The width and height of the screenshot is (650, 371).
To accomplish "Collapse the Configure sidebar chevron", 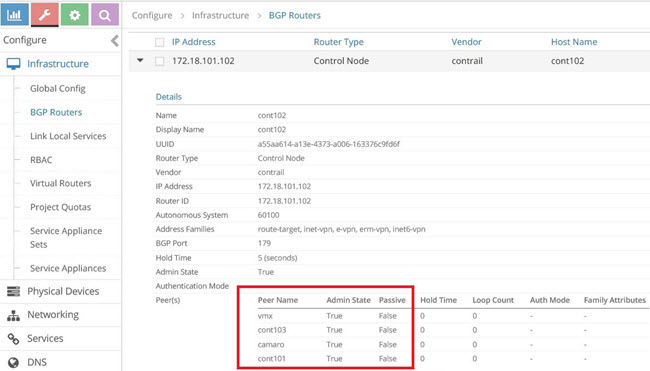I will (115, 41).
